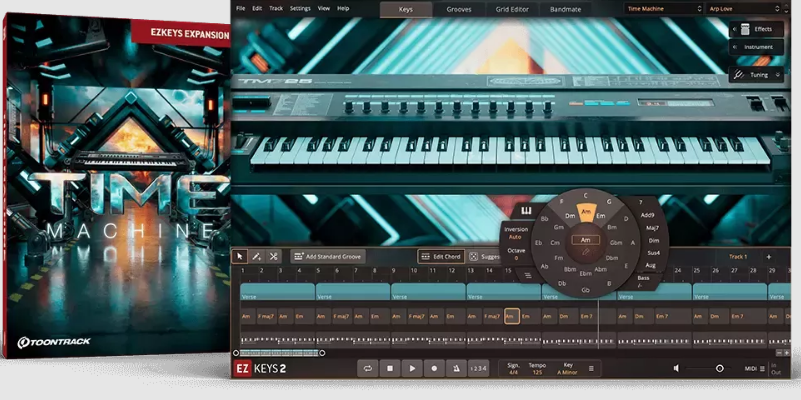Click the EZ Keys 2 logo
The width and height of the screenshot is (801, 400).
tap(261, 368)
